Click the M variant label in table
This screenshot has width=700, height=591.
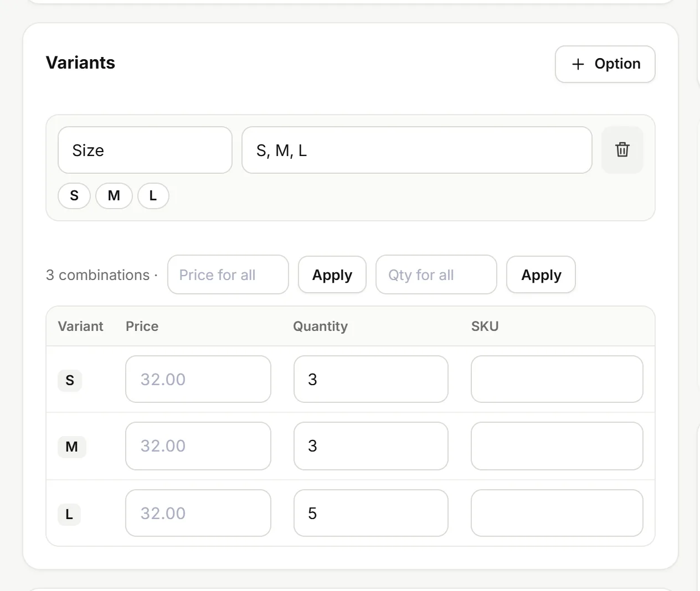coord(72,447)
